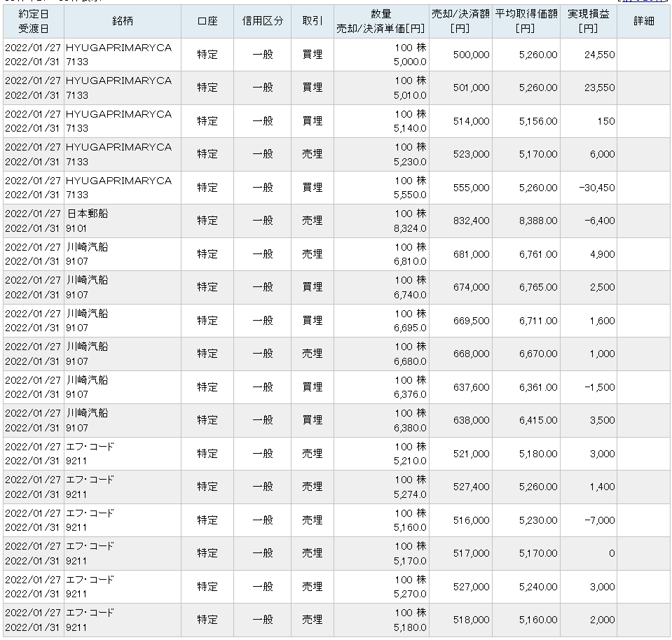This screenshot has width=672, height=640.
Task: Click the settlement amount 527,400
Action: [x=471, y=487]
